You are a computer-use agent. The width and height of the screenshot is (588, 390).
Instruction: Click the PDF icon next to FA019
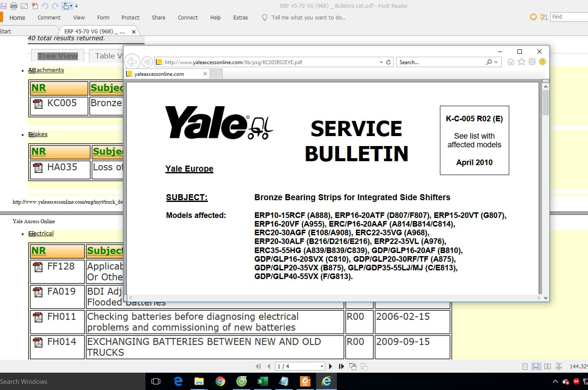coord(38,292)
